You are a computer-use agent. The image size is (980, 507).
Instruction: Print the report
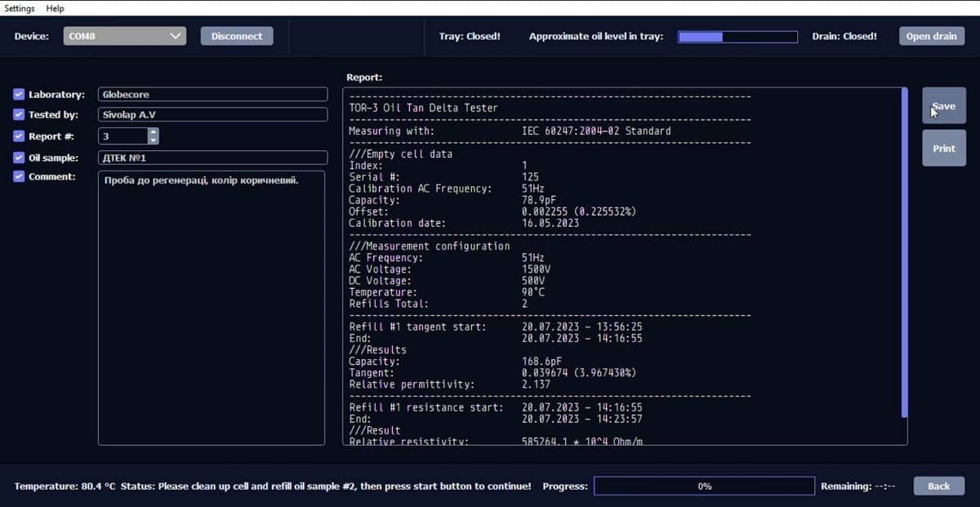(x=944, y=149)
